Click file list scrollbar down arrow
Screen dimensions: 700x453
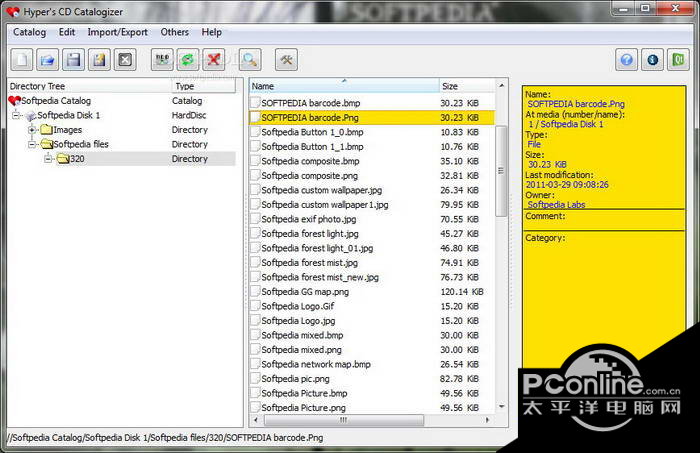pos(501,407)
